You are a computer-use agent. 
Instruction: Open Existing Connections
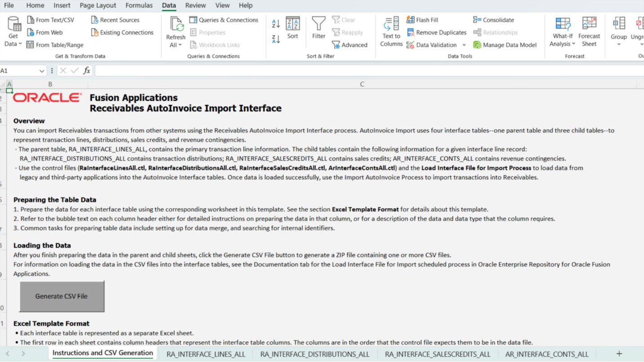click(122, 32)
